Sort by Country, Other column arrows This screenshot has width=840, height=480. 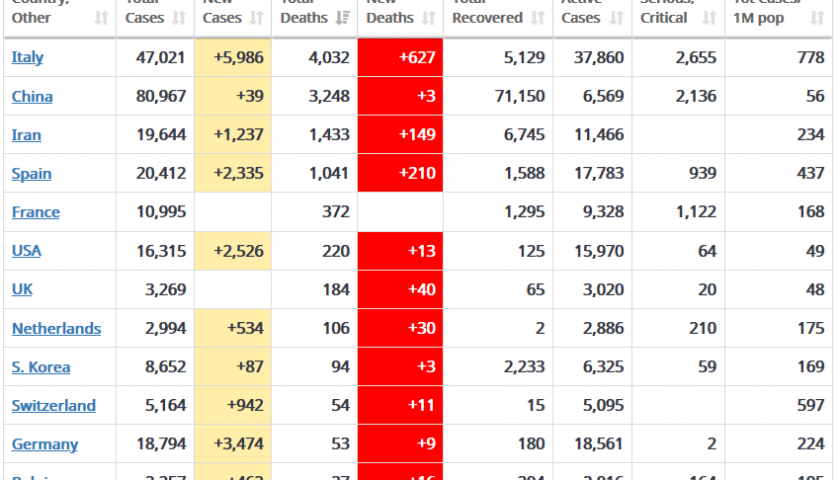[x=101, y=18]
